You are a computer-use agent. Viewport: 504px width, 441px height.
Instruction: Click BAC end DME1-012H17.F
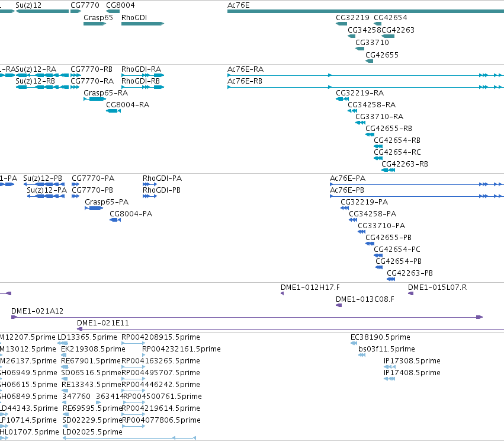click(x=310, y=287)
